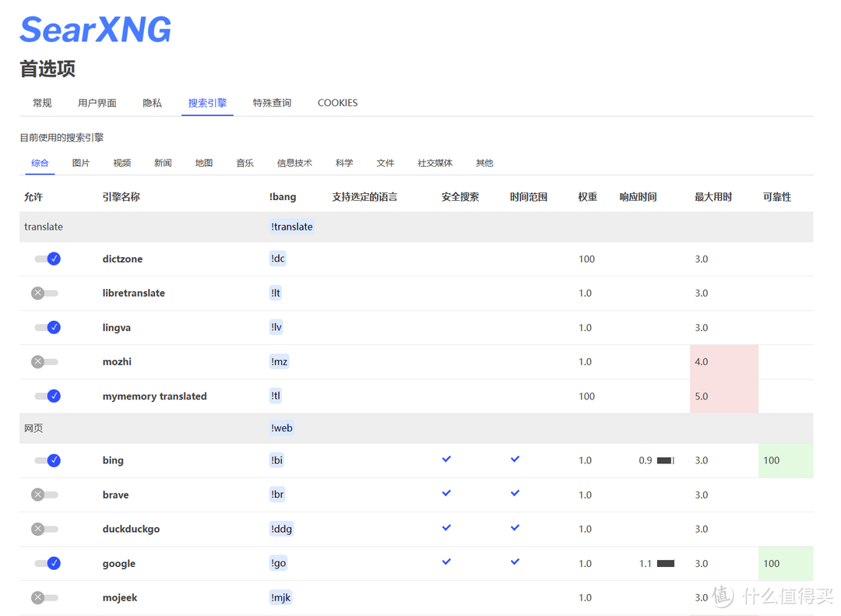This screenshot has width=841, height=616.
Task: Click the 可靠性 column header
Action: [x=777, y=197]
